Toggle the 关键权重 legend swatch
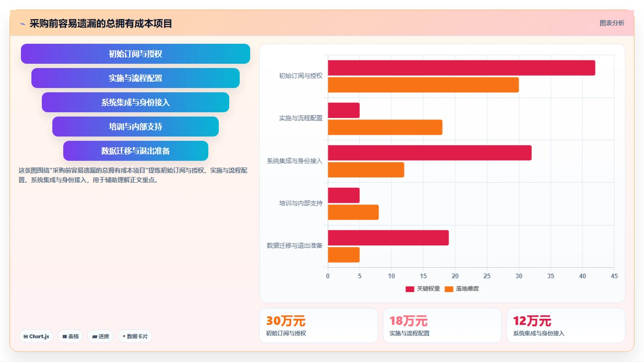The image size is (644, 362). pyautogui.click(x=410, y=289)
